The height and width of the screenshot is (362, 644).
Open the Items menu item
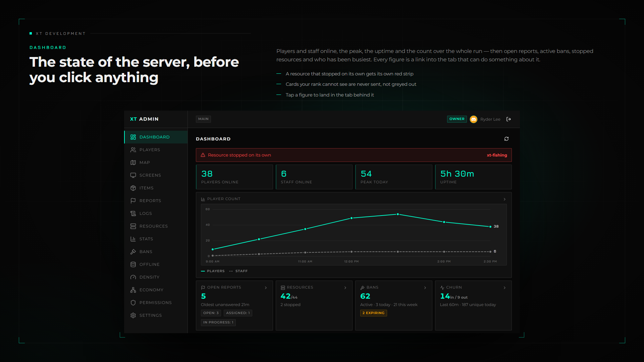click(156, 188)
